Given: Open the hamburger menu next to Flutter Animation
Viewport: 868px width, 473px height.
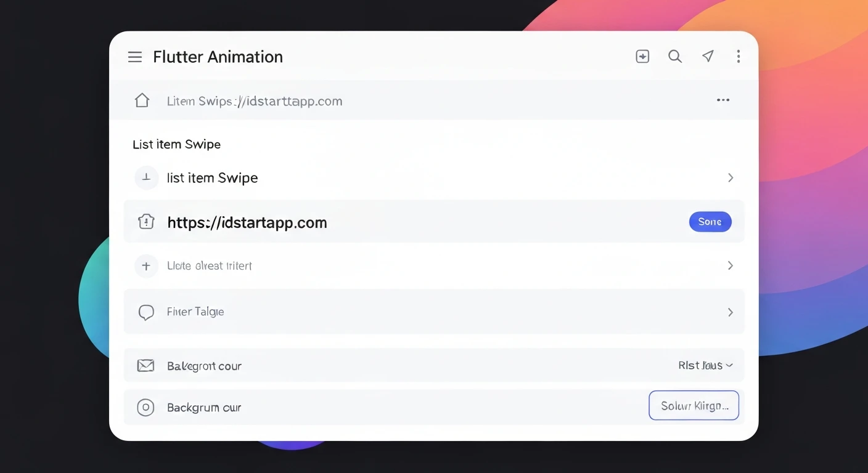Looking at the screenshot, I should point(135,57).
